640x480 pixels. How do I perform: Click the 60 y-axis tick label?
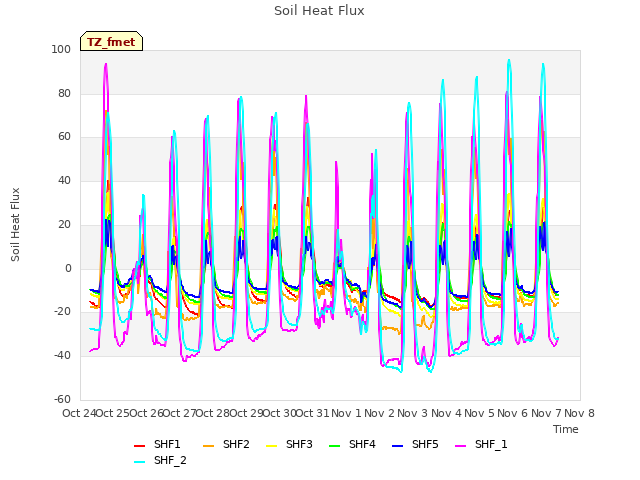coord(64,137)
